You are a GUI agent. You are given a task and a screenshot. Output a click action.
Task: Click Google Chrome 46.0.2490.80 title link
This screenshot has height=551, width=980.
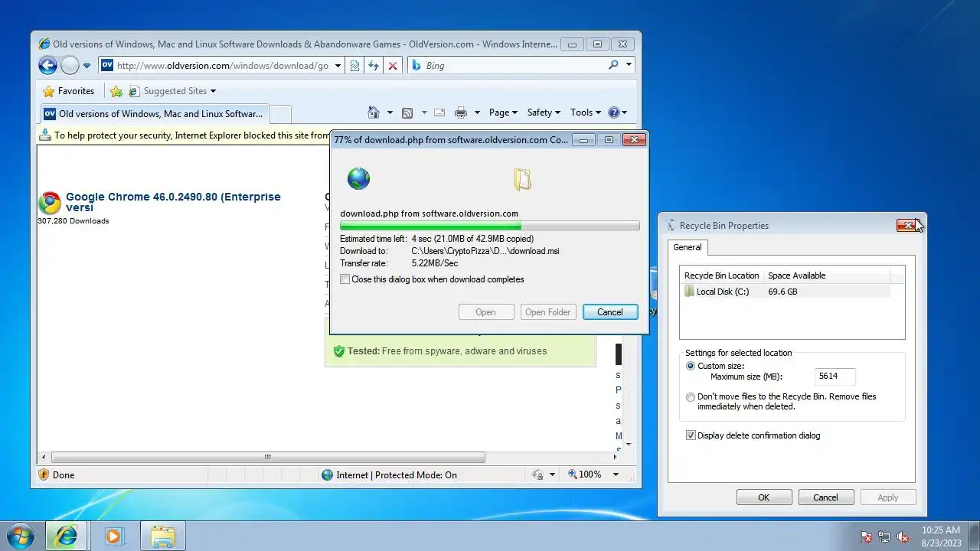(x=173, y=202)
